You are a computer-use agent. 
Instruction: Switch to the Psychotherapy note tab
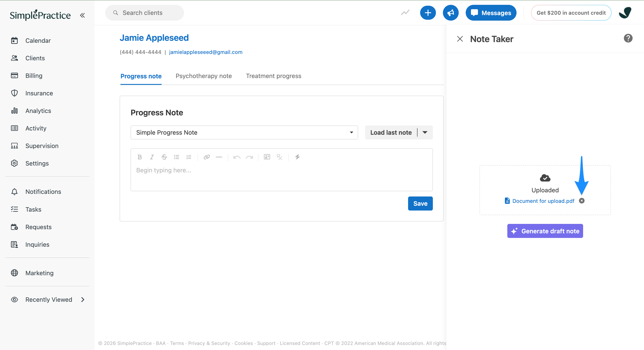204,76
